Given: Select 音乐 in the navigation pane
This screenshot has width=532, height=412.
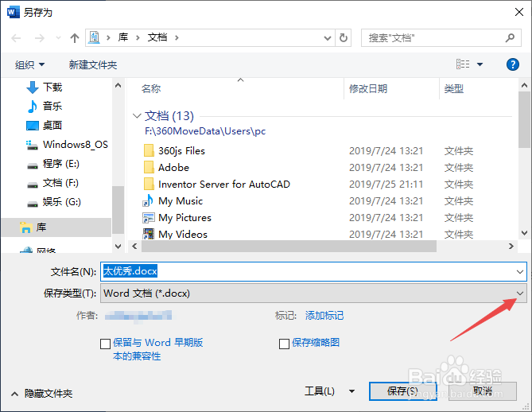Looking at the screenshot, I should (52, 107).
